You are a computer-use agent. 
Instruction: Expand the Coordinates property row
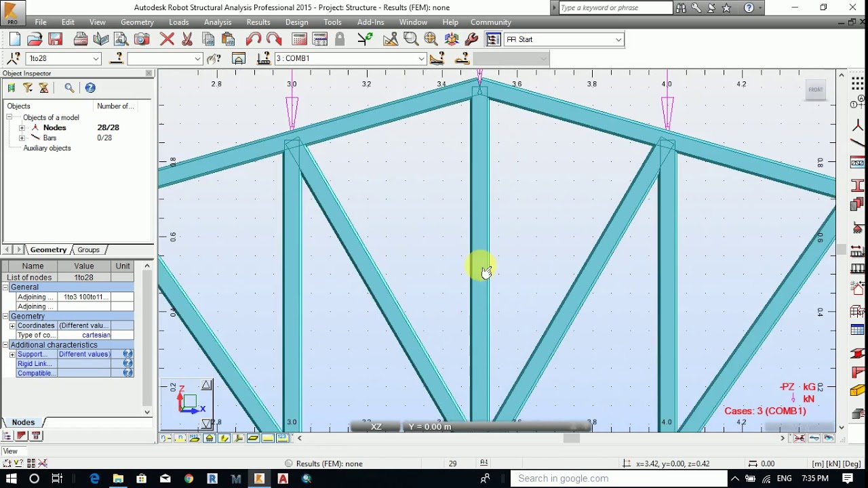[x=12, y=326]
